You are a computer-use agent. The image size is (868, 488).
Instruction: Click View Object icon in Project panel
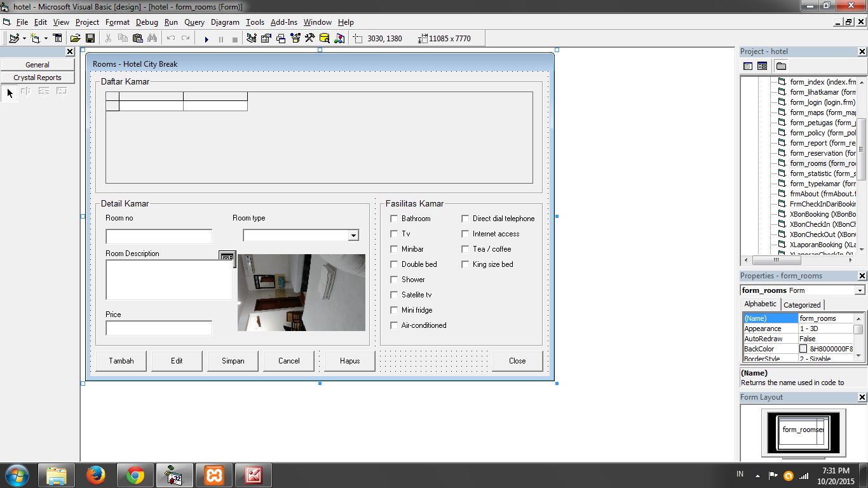click(763, 66)
